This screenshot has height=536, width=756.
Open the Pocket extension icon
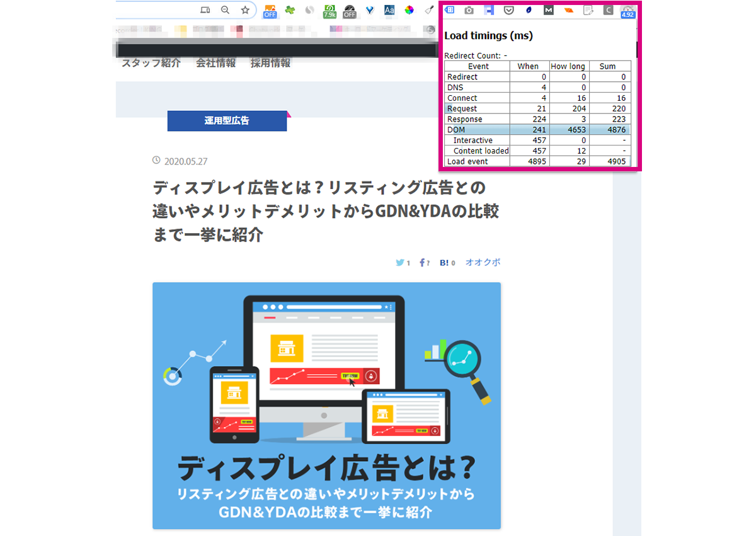click(x=509, y=10)
